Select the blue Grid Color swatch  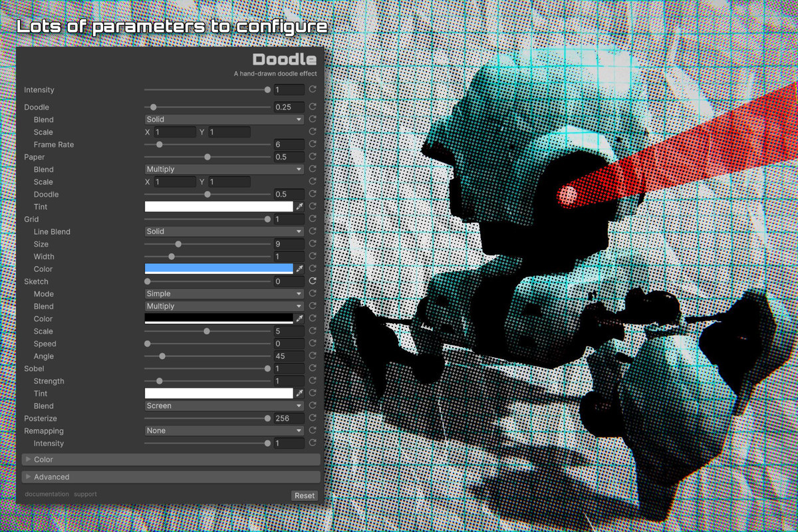(219, 269)
